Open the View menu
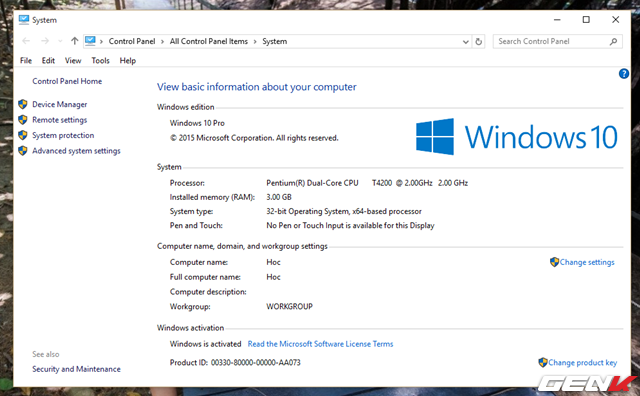The image size is (640, 396). [73, 60]
